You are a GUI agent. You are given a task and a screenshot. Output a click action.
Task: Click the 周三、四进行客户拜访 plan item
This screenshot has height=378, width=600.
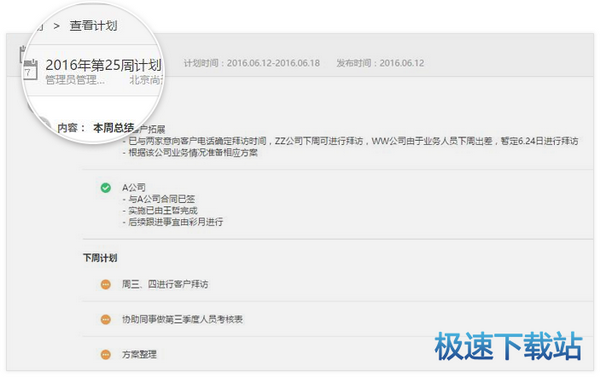(165, 284)
